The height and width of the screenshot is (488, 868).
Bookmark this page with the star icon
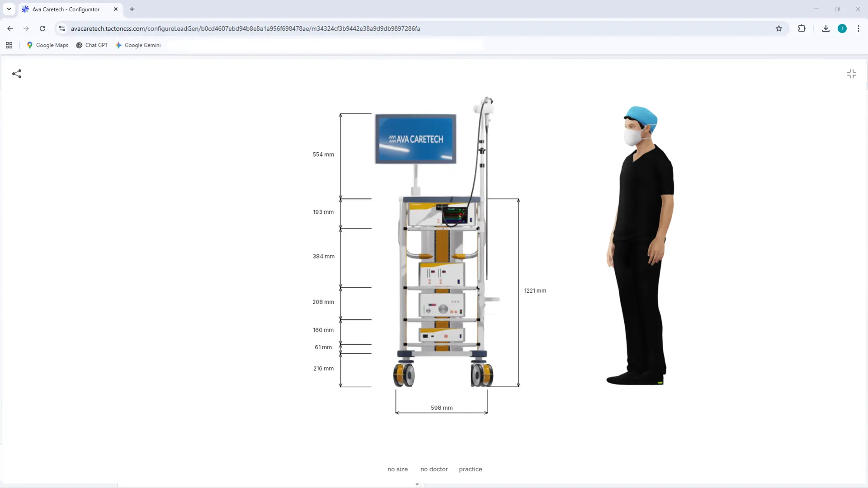tap(778, 28)
